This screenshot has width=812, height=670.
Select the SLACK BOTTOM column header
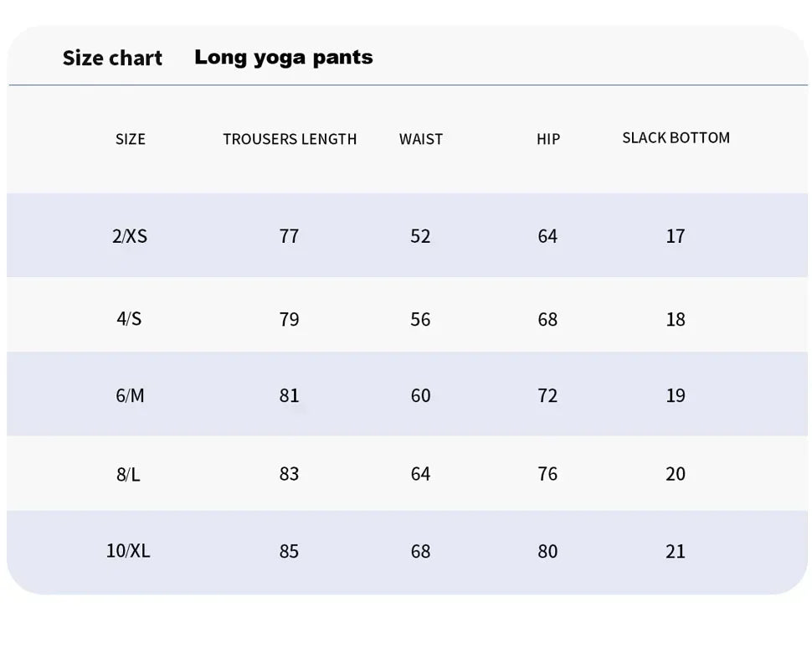(676, 138)
